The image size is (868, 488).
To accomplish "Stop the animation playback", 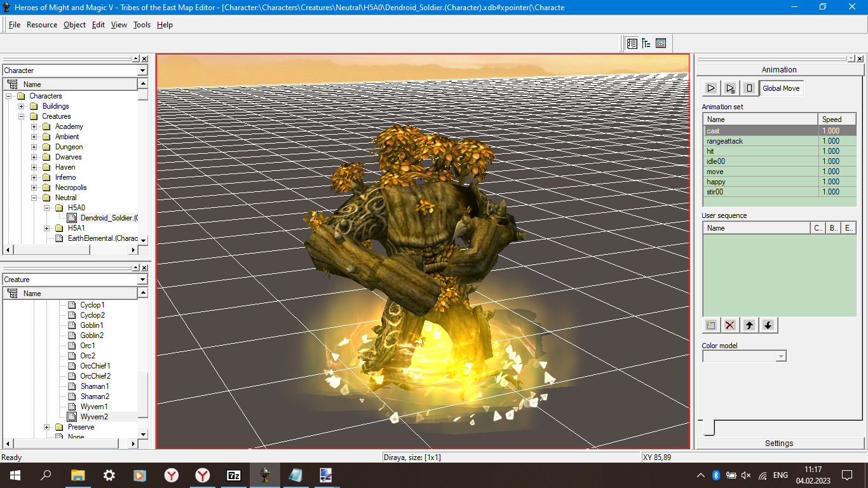I will coord(749,88).
